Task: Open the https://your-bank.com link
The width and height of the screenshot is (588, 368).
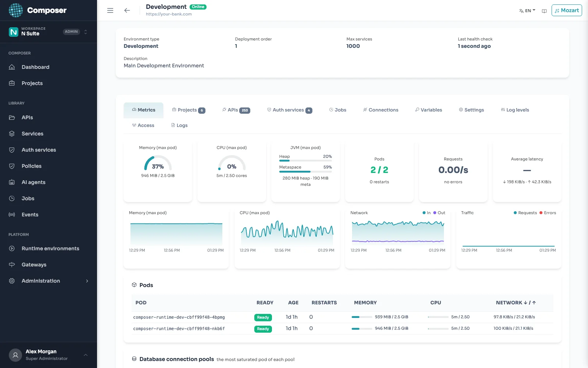Action: (x=169, y=14)
